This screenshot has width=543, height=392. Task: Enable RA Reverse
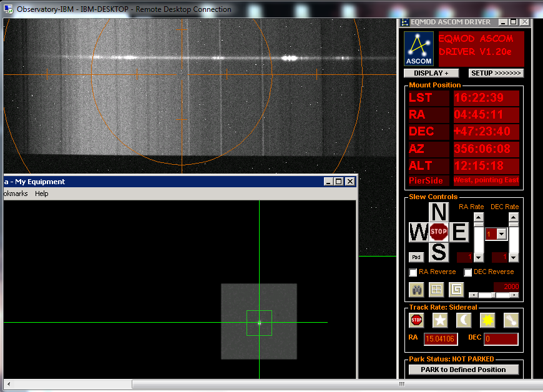click(x=413, y=272)
